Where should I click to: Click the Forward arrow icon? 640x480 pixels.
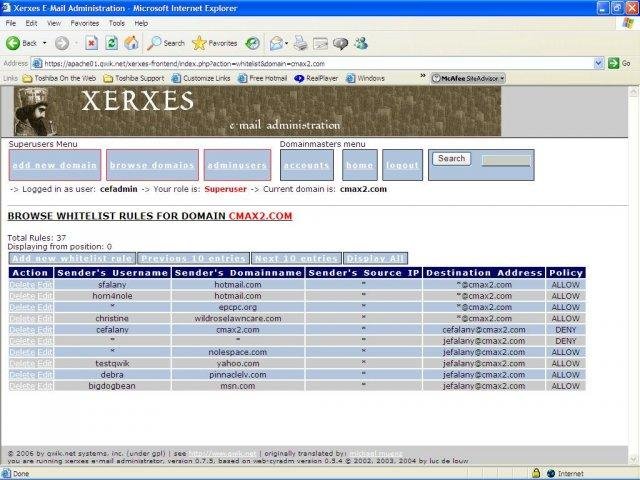pos(62,43)
